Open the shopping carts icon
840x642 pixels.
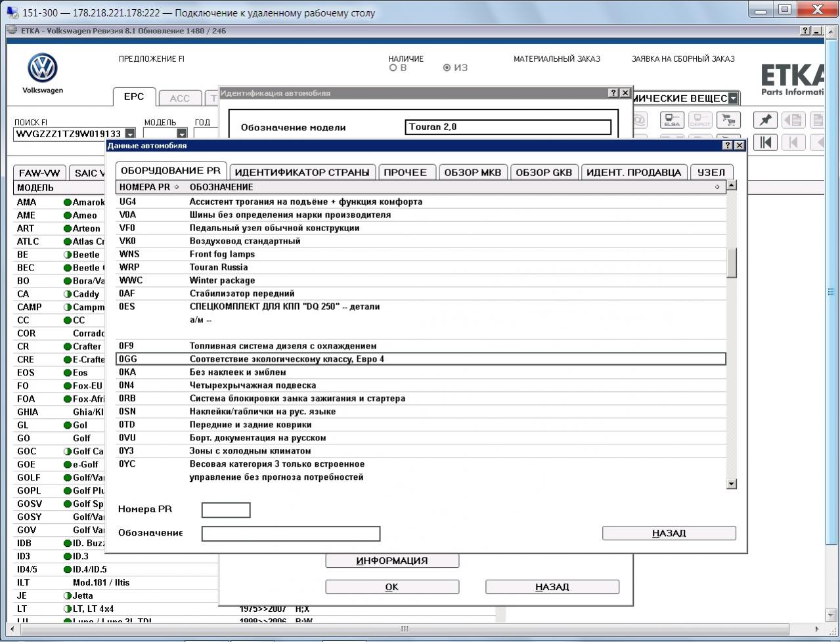coord(727,120)
